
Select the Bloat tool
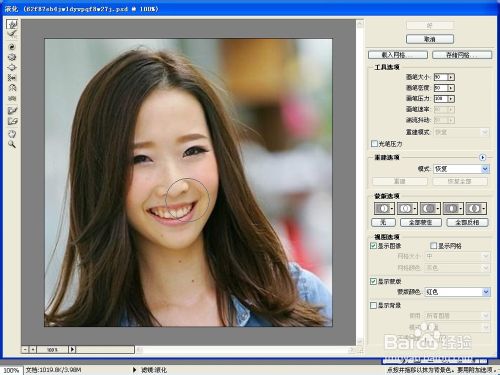[x=12, y=67]
